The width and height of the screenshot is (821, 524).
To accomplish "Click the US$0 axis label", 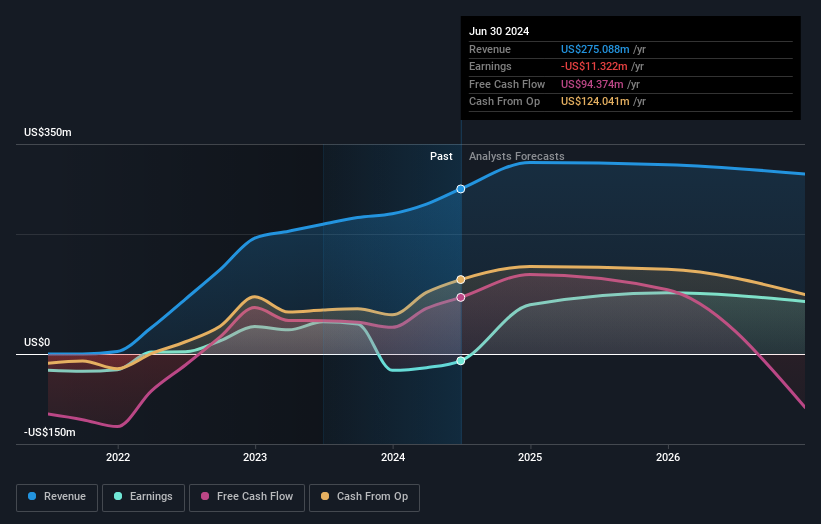I will click(x=37, y=342).
